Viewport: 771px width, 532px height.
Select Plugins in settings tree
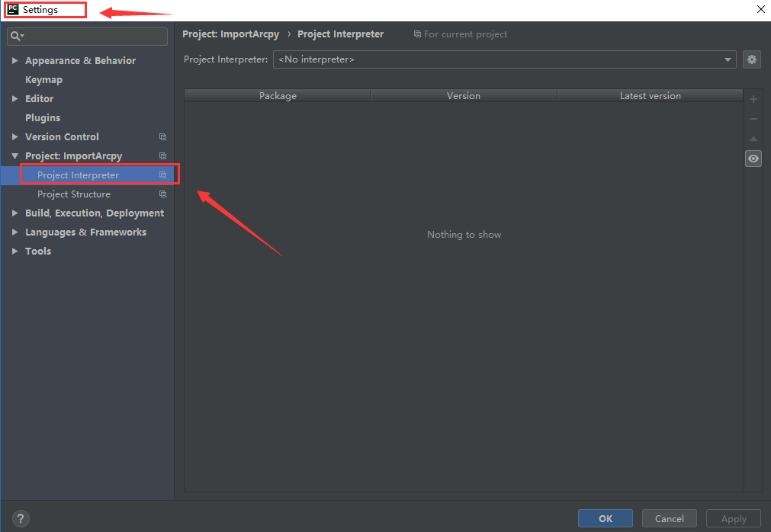click(x=43, y=118)
